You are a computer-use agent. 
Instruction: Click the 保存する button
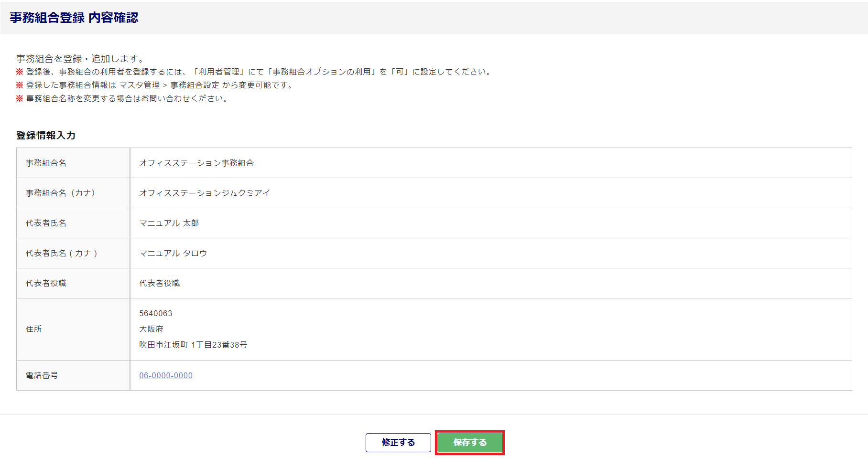pos(470,443)
